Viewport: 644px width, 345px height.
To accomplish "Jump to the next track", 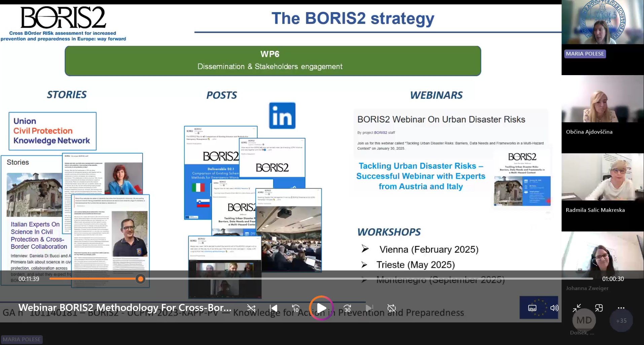I will 369,308.
